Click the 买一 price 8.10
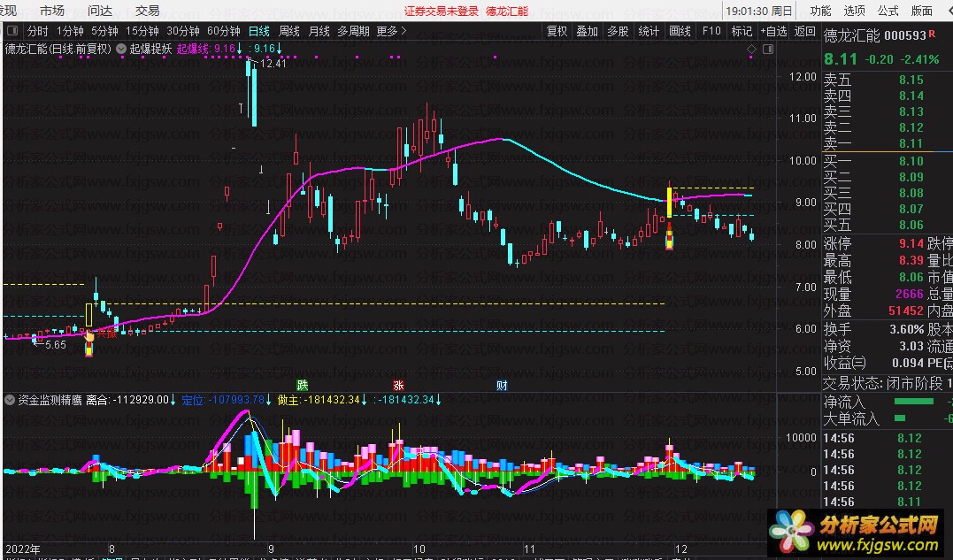This screenshot has width=953, height=560. coord(911,161)
